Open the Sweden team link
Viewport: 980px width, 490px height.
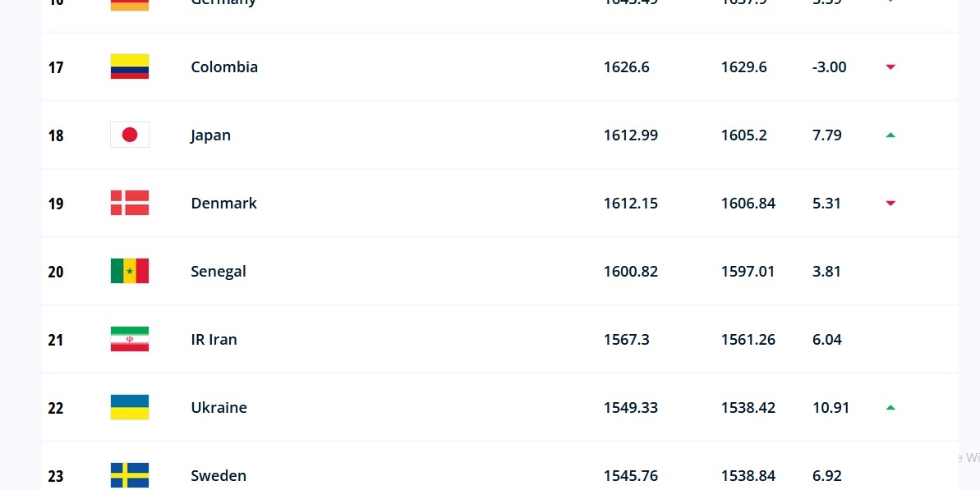(219, 476)
